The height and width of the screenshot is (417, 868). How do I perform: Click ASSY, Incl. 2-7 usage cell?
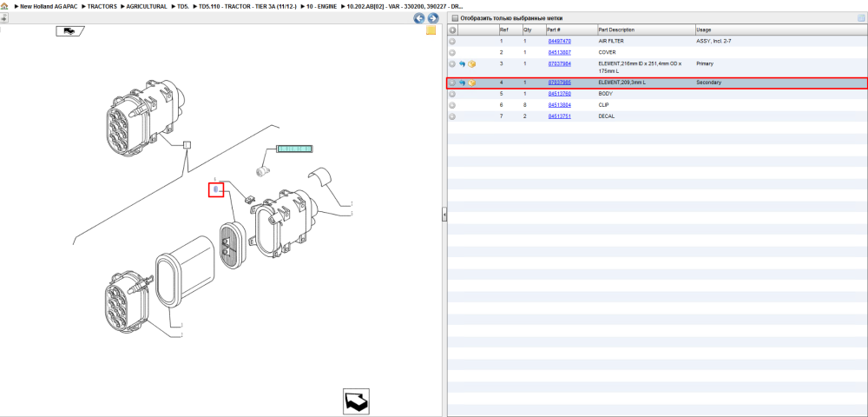(714, 42)
